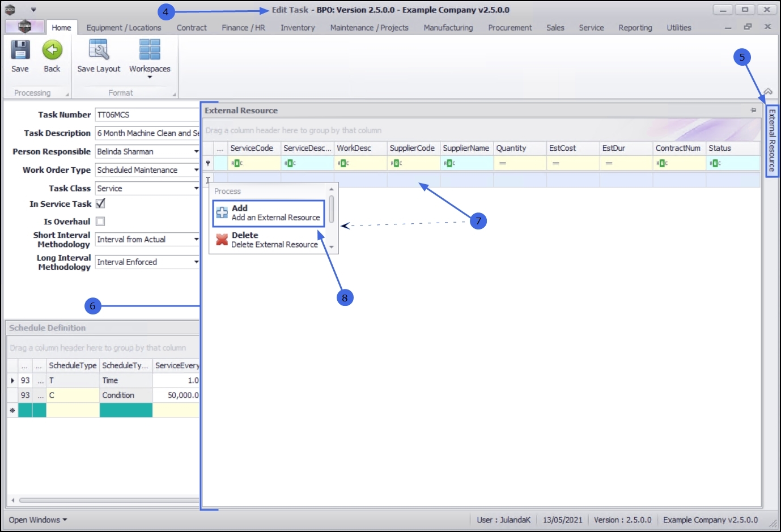Open the Contract ribbon tab
The width and height of the screenshot is (781, 532).
(x=192, y=27)
